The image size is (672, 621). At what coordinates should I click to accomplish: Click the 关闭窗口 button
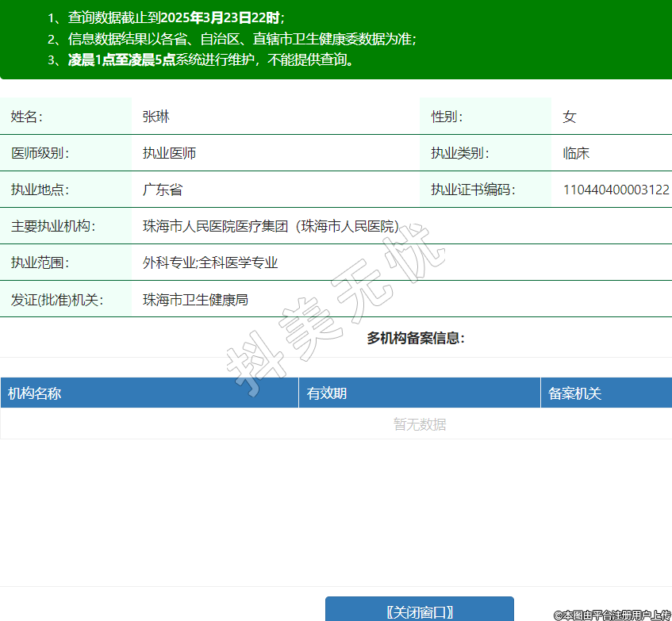point(420,611)
